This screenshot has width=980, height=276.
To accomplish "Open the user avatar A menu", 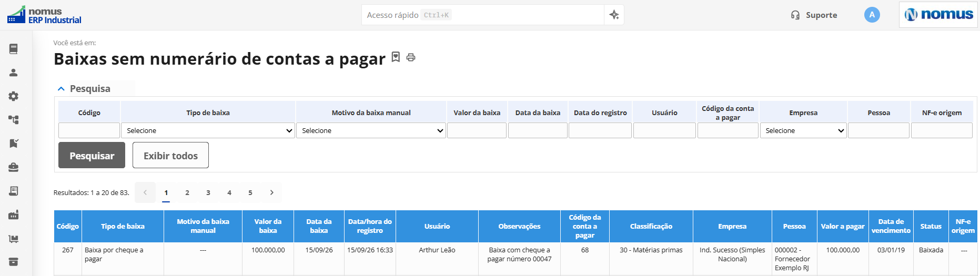I will [x=872, y=15].
